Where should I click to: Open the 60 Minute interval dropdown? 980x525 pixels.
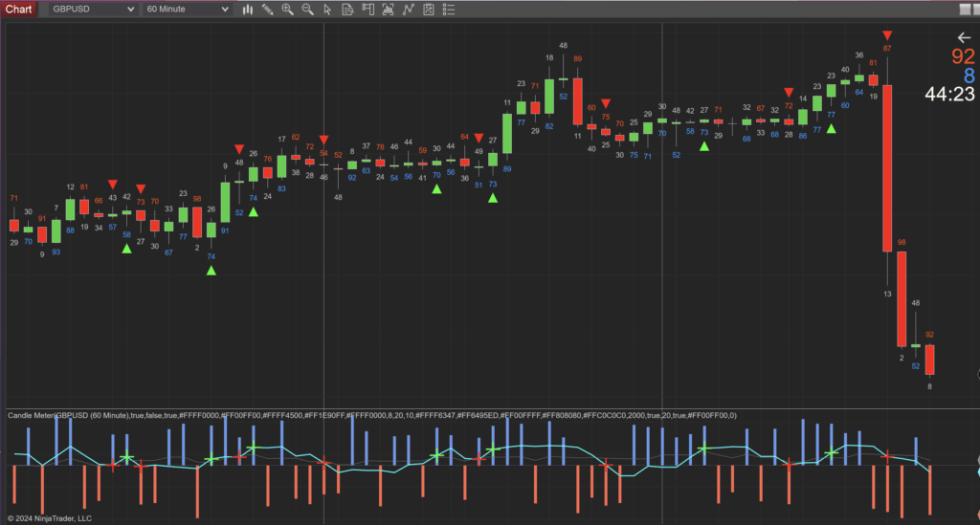point(187,10)
